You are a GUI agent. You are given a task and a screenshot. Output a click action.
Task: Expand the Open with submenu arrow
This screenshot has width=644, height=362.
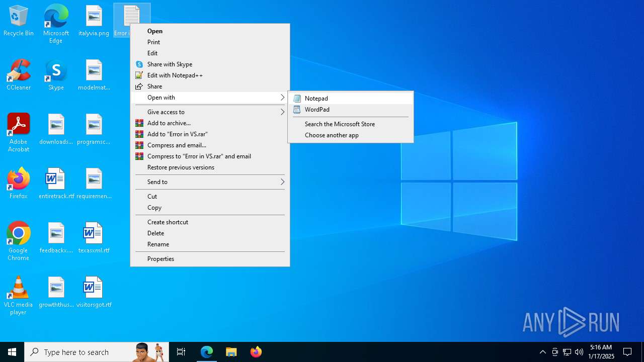[282, 98]
